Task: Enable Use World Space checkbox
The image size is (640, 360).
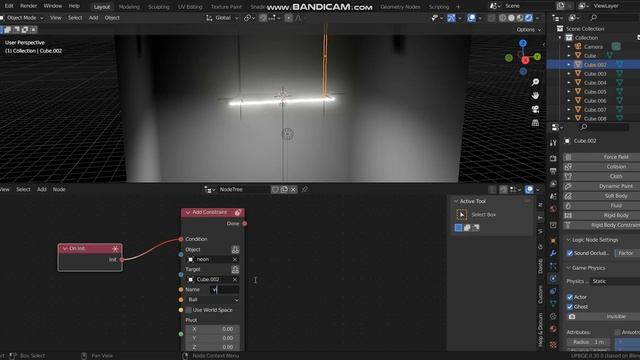Action: 189,310
